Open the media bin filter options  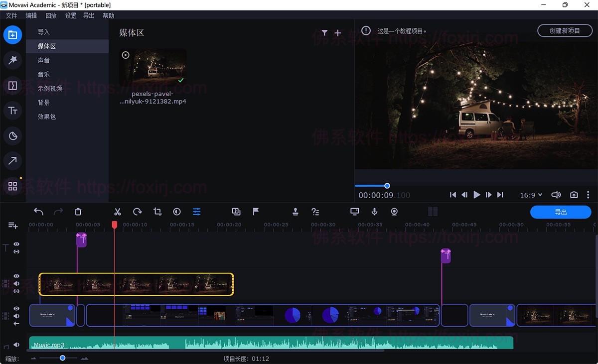coord(324,33)
